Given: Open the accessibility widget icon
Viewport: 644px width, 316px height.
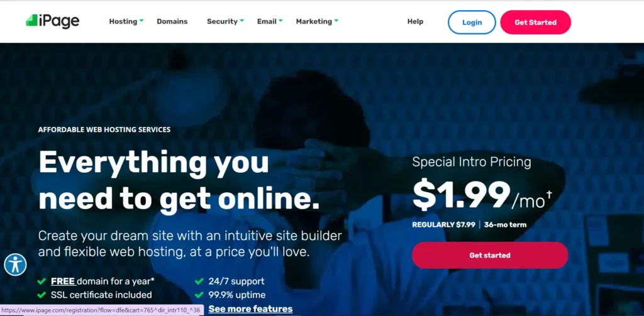Looking at the screenshot, I should pyautogui.click(x=16, y=264).
